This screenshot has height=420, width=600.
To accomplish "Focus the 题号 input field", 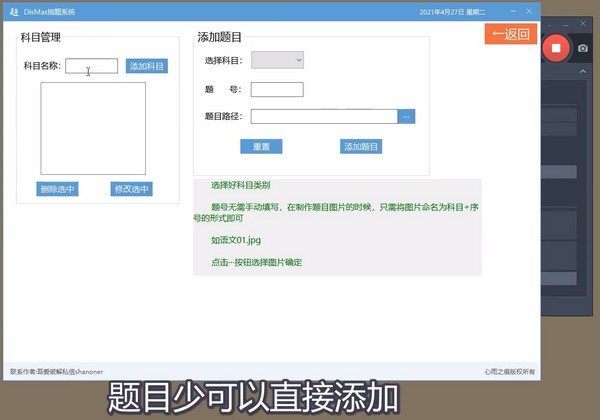I will click(x=277, y=90).
